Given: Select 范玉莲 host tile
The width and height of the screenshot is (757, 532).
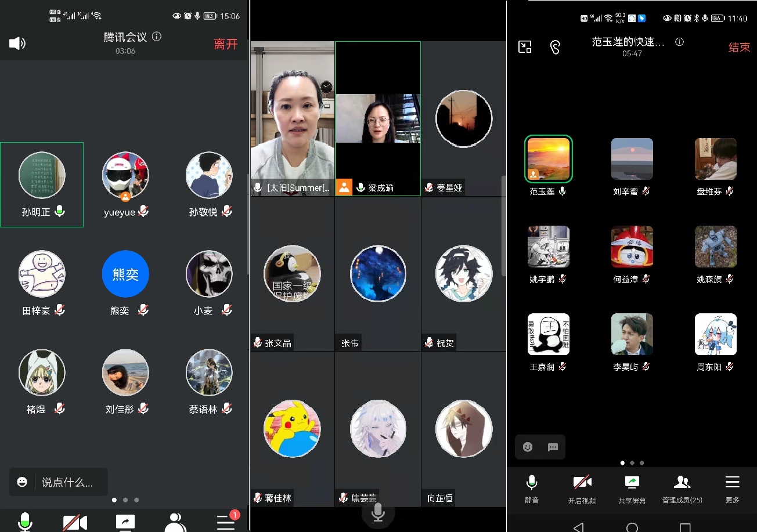Looking at the screenshot, I should point(549,160).
